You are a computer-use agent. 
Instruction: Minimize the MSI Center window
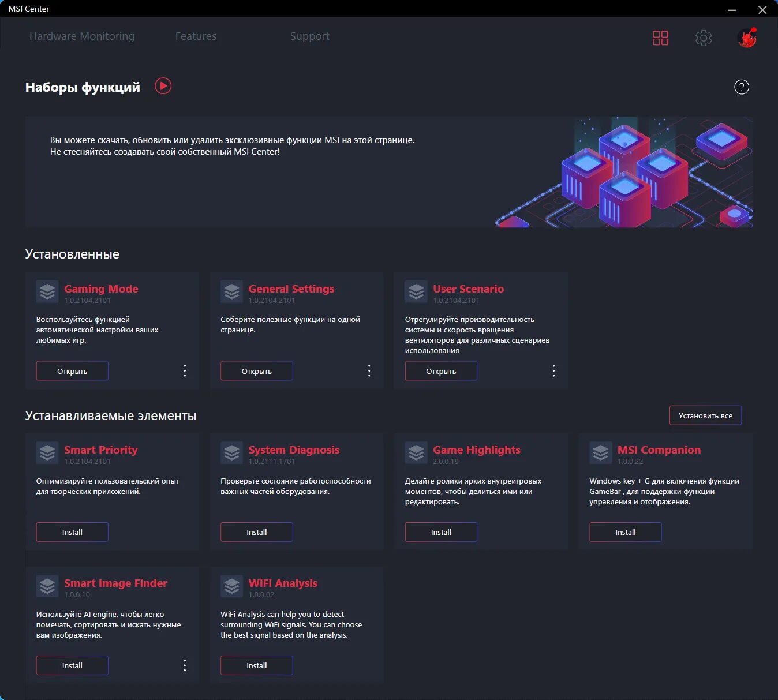point(732,10)
